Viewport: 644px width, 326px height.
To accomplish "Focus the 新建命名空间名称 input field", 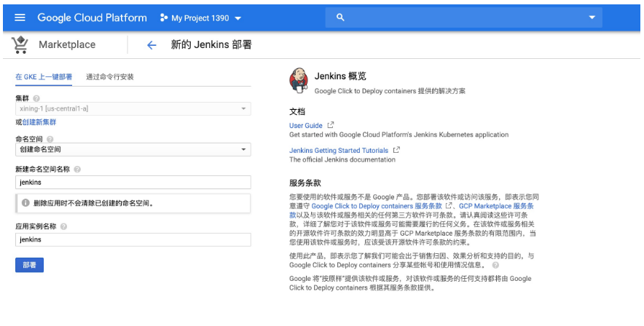I will point(133,182).
